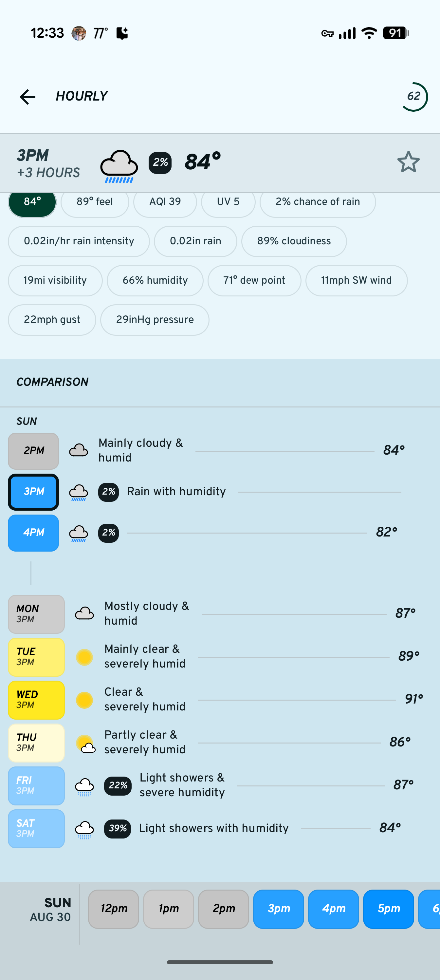The image size is (440, 980).
Task: Select the 84° temperature chip
Action: point(32,202)
